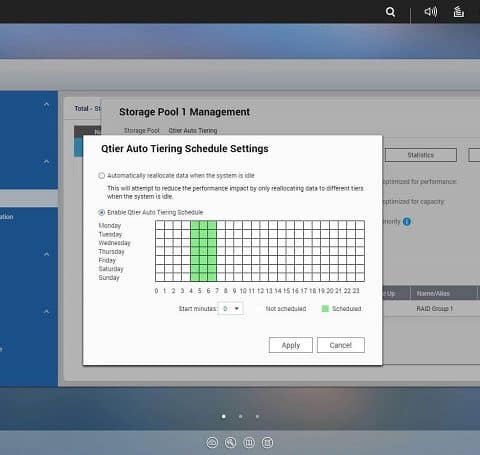480x455 pixels.
Task: Click the Tuesday row label
Action: (110, 234)
